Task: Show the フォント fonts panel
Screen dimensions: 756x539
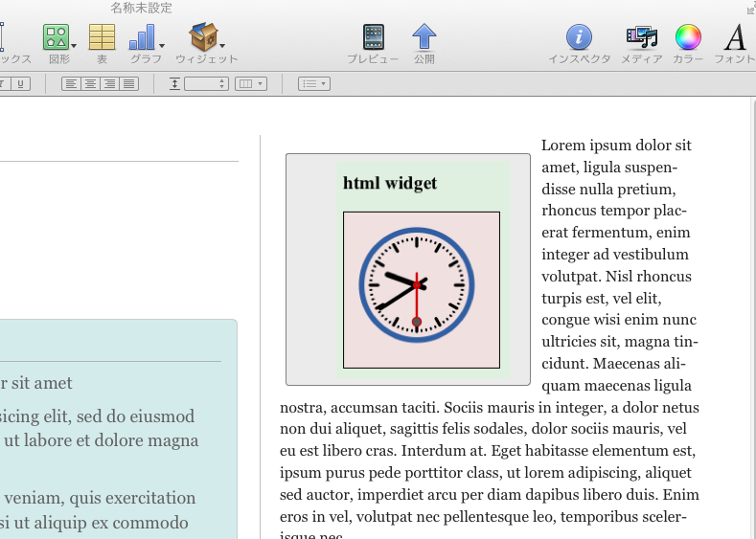Action: (735, 37)
